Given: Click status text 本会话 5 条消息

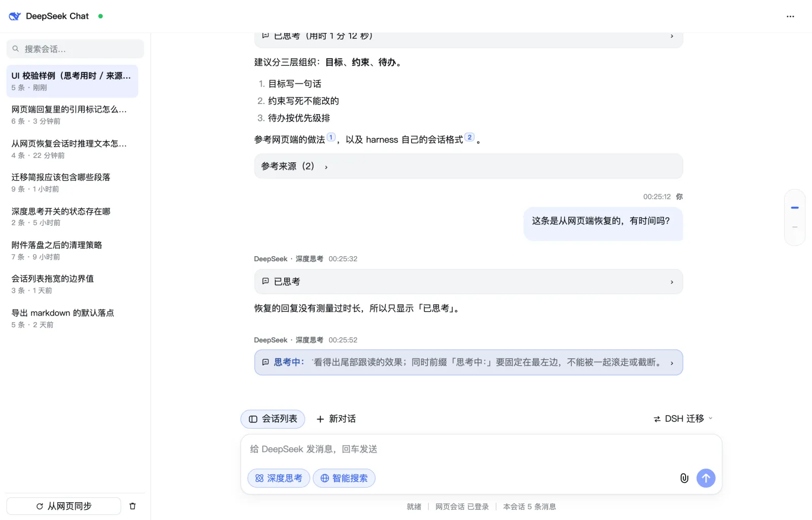Looking at the screenshot, I should tap(529, 506).
